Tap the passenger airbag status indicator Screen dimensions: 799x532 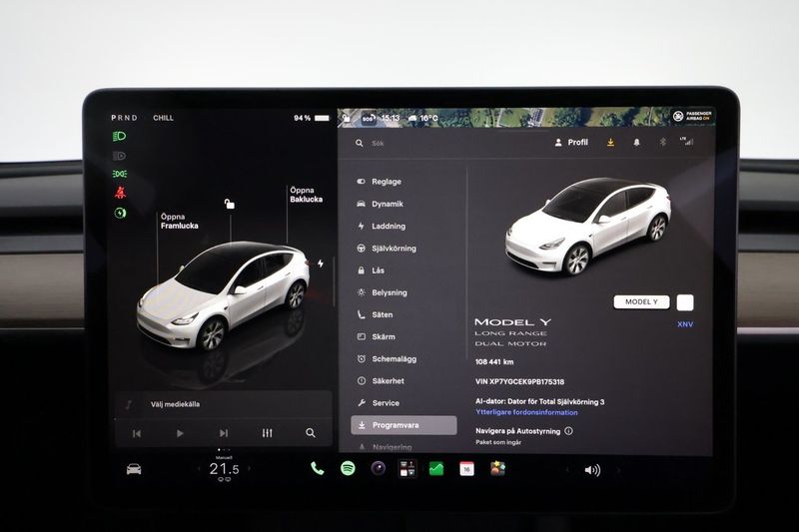[x=692, y=116]
